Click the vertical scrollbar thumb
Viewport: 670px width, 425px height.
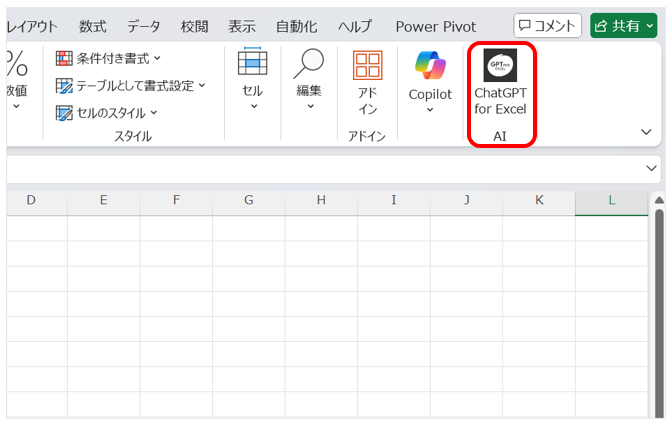659,312
